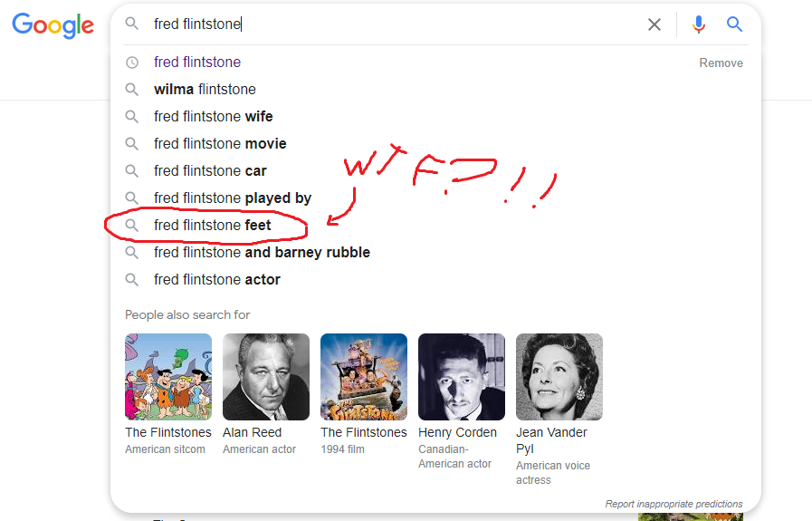Click the 'American sitcom' caption text
Image resolution: width=812 pixels, height=521 pixels.
pyautogui.click(x=165, y=449)
